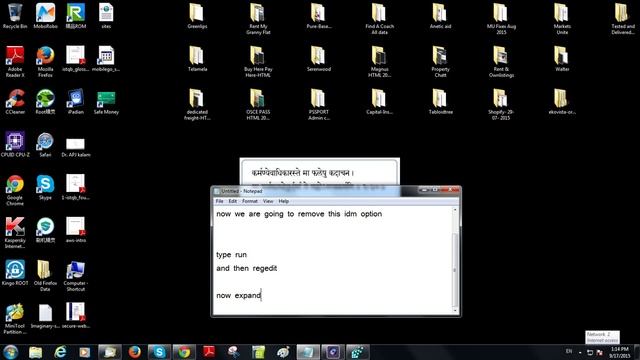Click Notepad's vertical scrollbar thumb
The image size is (640, 360).
[x=455, y=270]
